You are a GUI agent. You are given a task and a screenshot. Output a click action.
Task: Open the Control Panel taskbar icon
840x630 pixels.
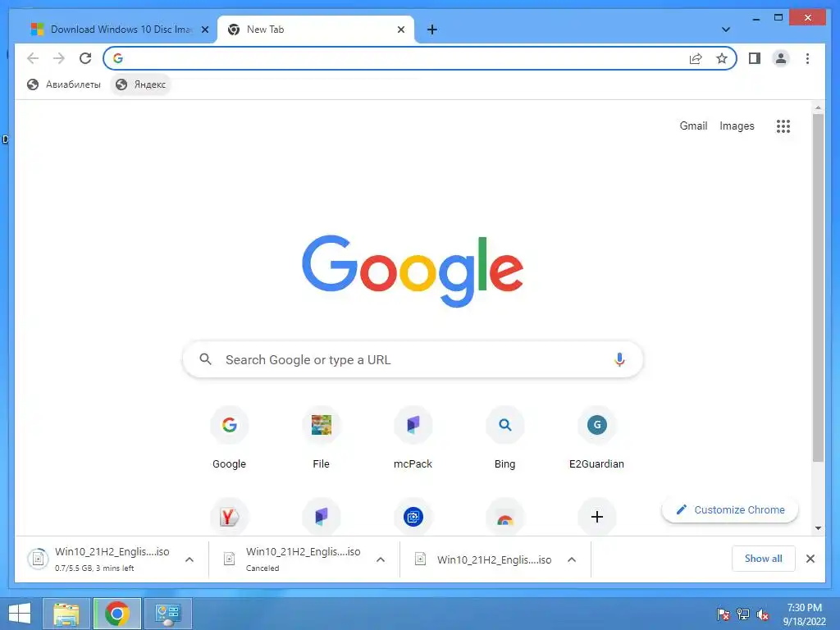click(x=167, y=614)
